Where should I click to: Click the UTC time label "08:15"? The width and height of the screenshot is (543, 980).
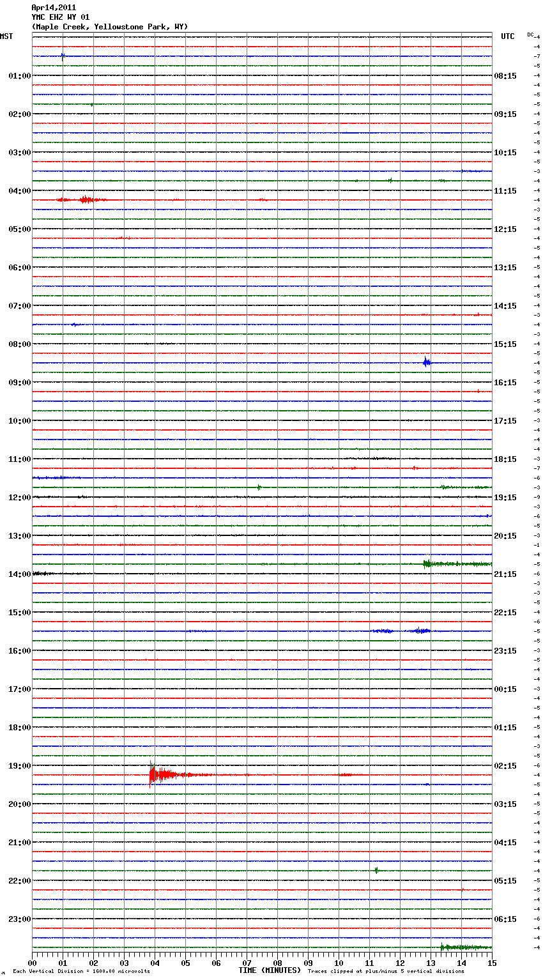505,76
